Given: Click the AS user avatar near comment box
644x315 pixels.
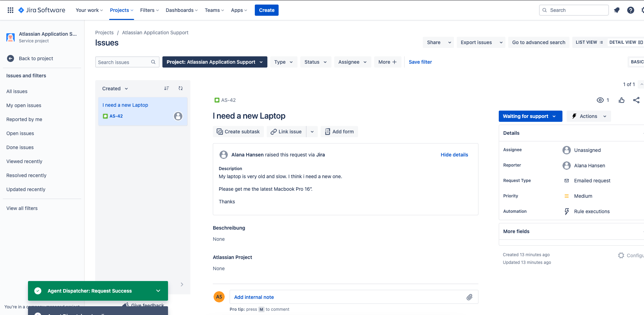Looking at the screenshot, I should [219, 297].
